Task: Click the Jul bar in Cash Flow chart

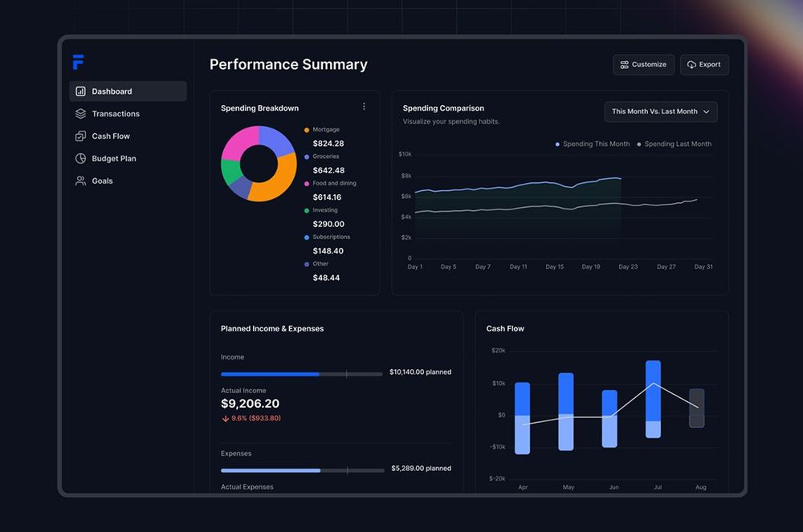Action: 653,399
